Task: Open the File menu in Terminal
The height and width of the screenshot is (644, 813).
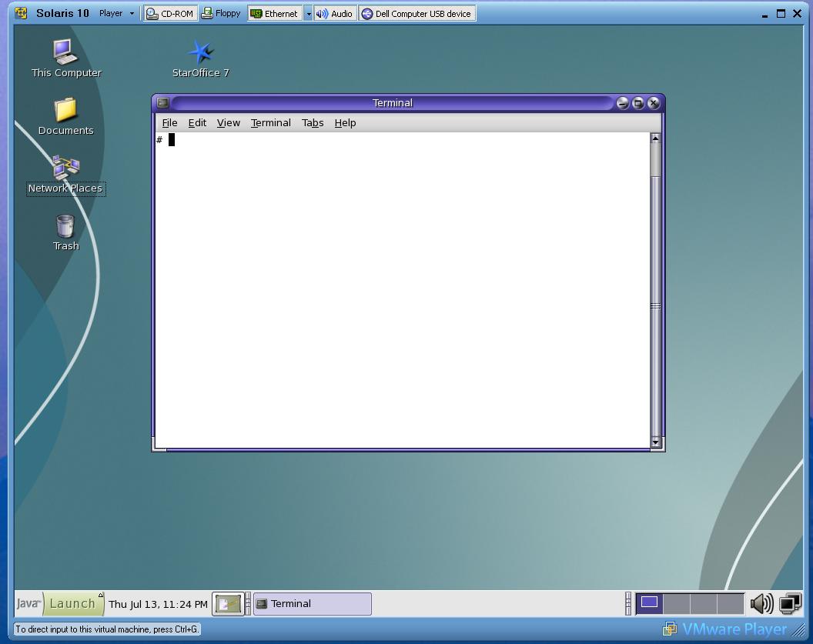Action: point(169,123)
